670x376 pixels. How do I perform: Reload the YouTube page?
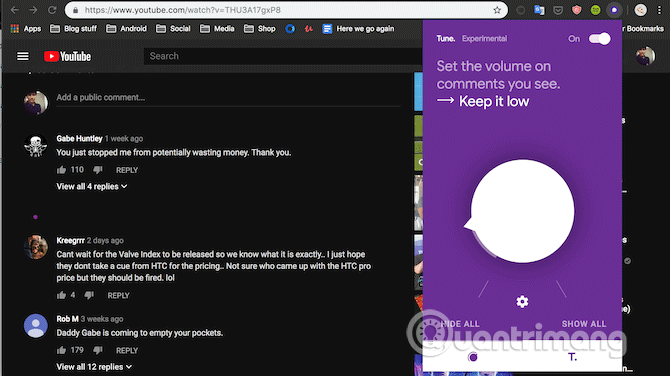pyautogui.click(x=52, y=10)
